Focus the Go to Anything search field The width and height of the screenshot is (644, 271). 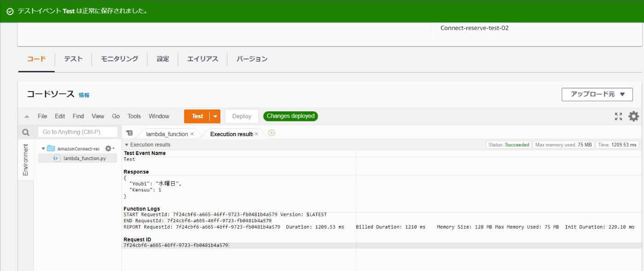pyautogui.click(x=77, y=132)
